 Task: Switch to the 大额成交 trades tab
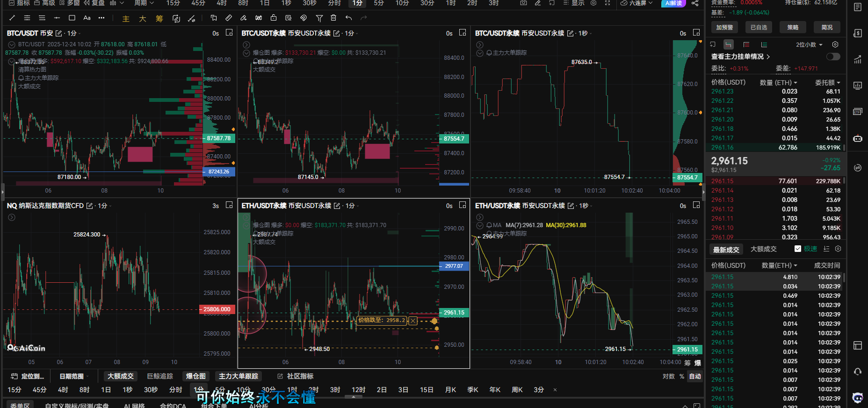click(x=763, y=250)
